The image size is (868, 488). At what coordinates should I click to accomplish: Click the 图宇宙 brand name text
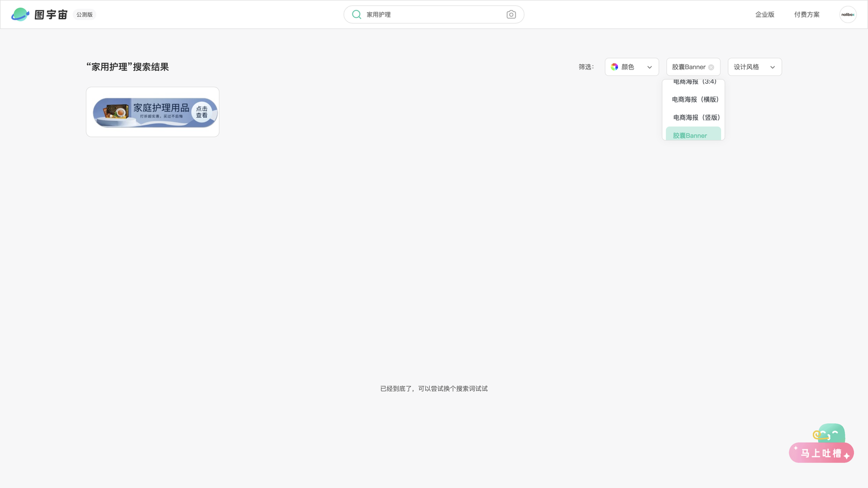point(51,14)
